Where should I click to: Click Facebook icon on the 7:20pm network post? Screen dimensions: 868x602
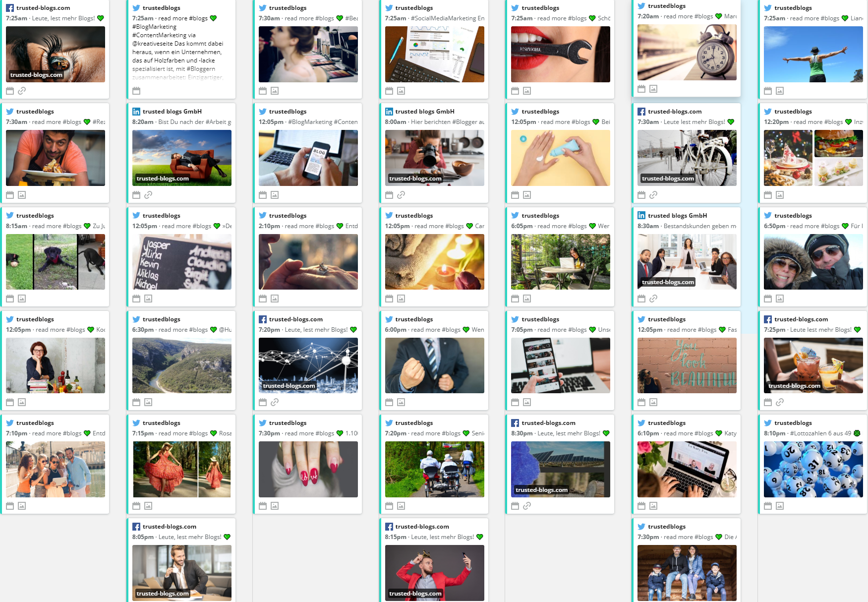[263, 319]
